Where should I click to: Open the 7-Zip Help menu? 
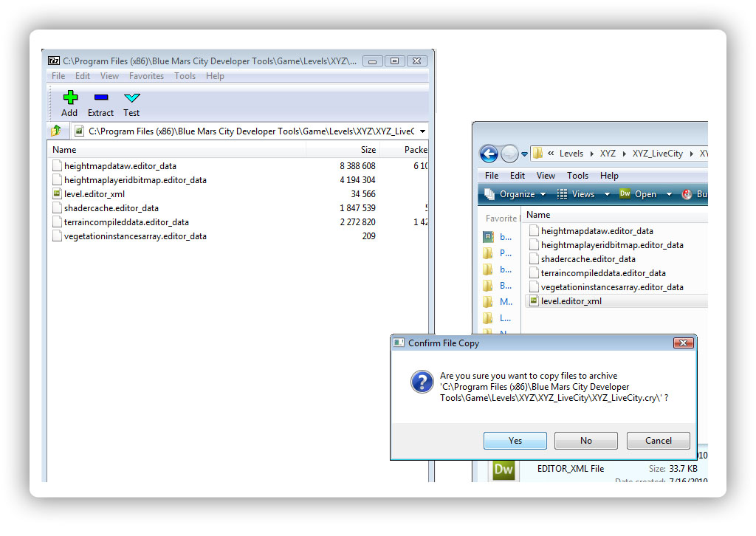tap(215, 76)
